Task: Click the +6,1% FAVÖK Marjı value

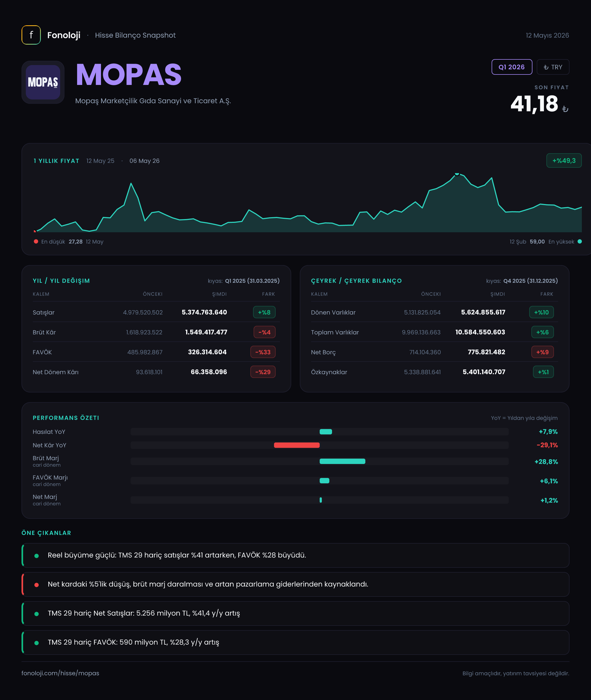Action: coord(549,481)
